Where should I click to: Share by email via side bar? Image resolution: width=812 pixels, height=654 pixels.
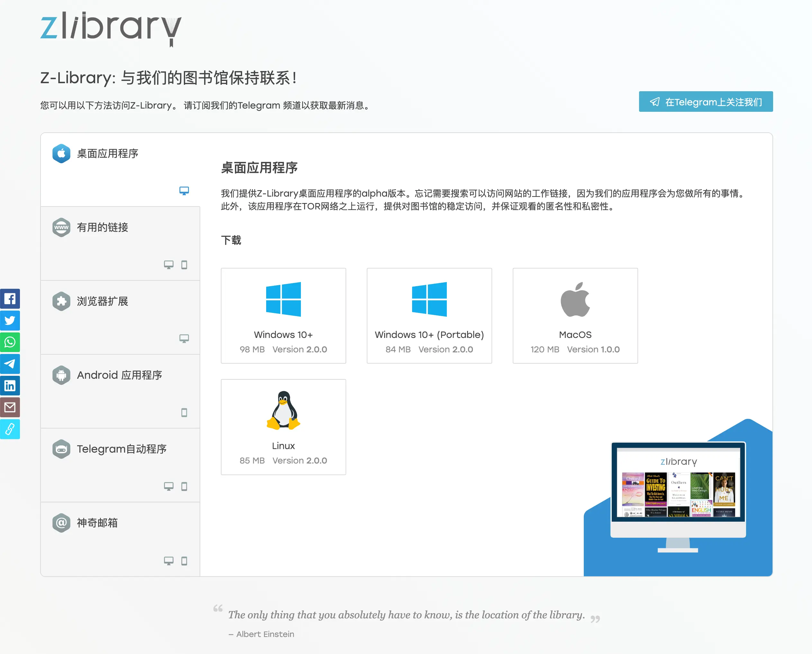click(x=10, y=407)
